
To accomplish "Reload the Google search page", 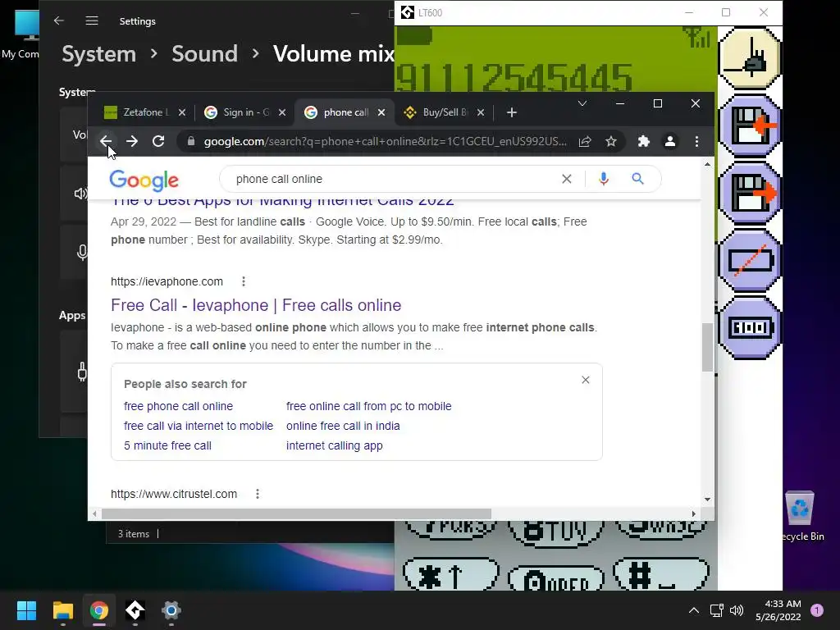I will click(x=158, y=141).
